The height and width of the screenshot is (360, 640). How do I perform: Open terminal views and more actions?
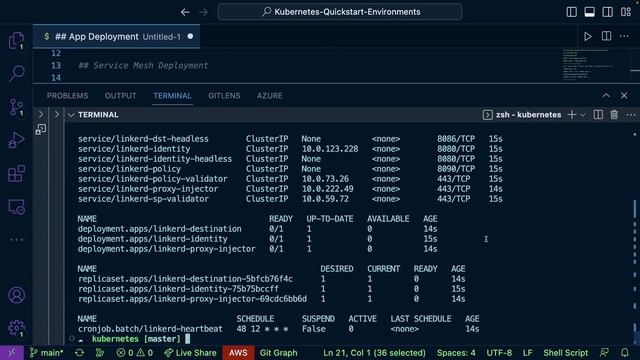pyautogui.click(x=631, y=115)
